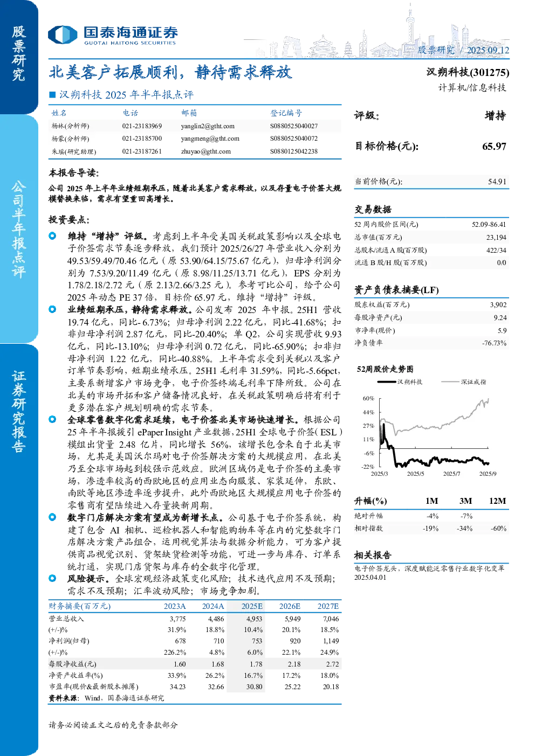Image resolution: width=535 pixels, height=756 pixels.
Task: Click shareholders' equity value 3,902
Action: pos(498,304)
